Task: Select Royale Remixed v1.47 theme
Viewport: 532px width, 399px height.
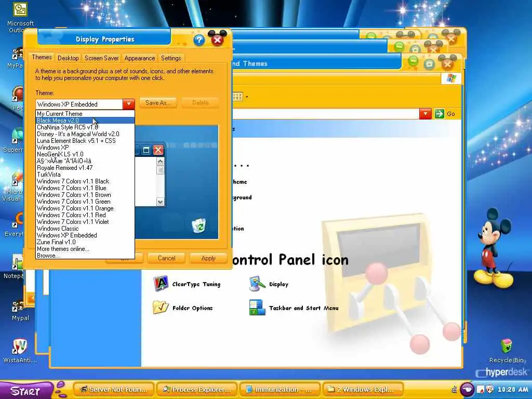Action: pyautogui.click(x=85, y=168)
